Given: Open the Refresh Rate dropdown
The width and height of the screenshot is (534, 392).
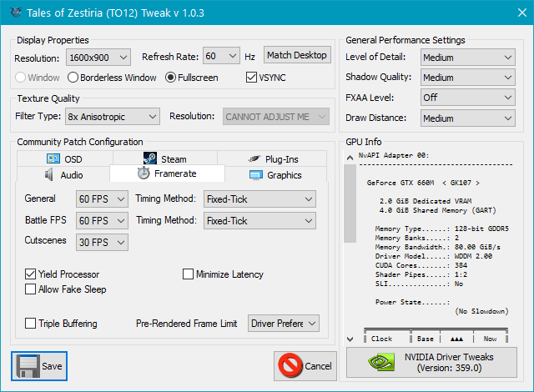Looking at the screenshot, I should (221, 56).
